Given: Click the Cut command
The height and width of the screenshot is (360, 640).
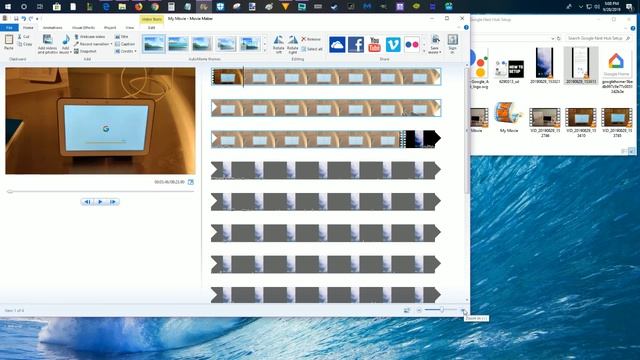Looking at the screenshot, I should pyautogui.click(x=24, y=37).
